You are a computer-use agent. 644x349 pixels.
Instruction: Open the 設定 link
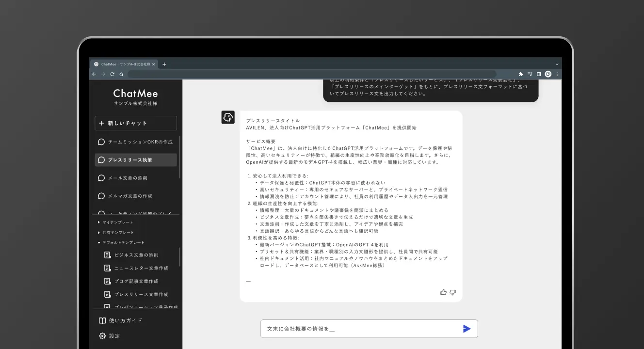pos(109,336)
